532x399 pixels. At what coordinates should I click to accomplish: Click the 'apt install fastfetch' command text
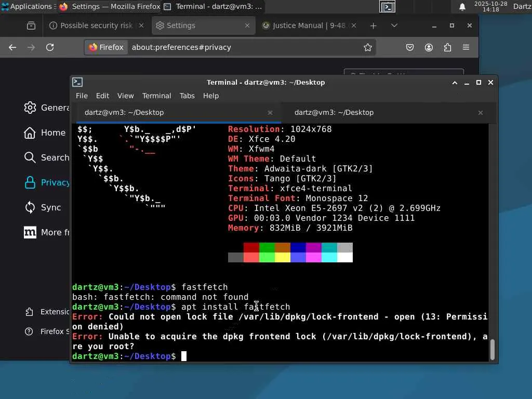pos(235,307)
